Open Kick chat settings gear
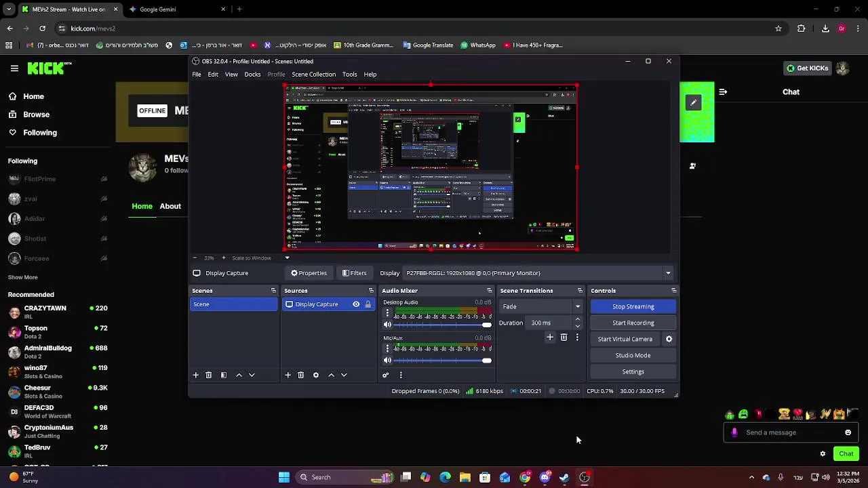The height and width of the screenshot is (488, 868). coord(823,453)
